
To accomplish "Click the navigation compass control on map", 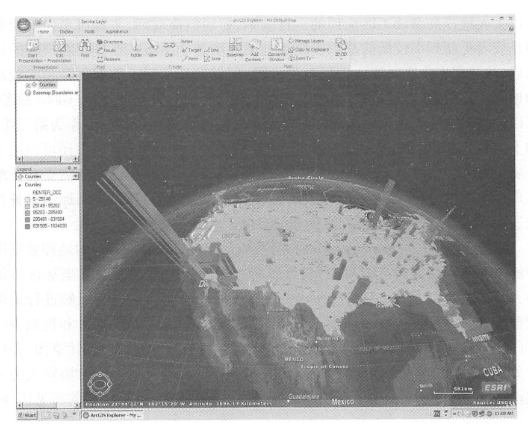I will [x=100, y=384].
